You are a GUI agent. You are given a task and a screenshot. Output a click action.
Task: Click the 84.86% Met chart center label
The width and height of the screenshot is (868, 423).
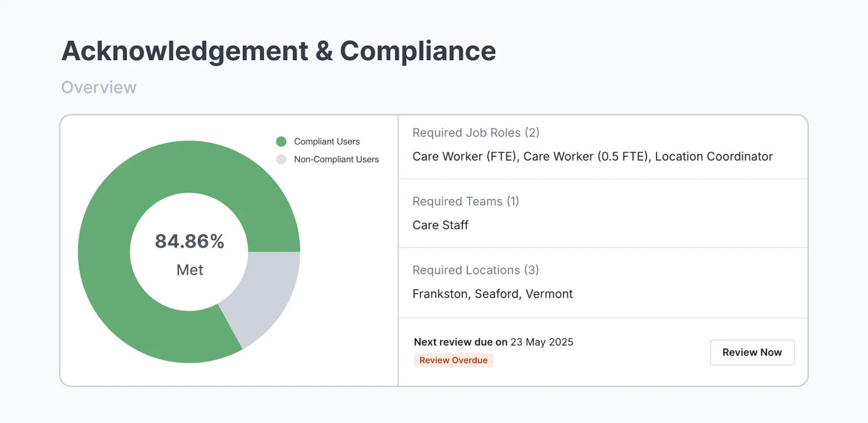coord(190,254)
